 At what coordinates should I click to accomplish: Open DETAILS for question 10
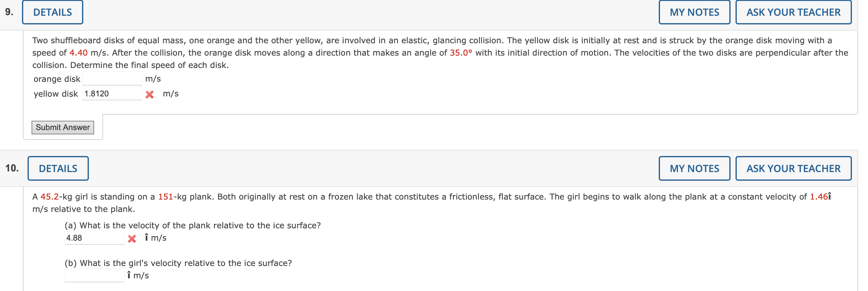click(x=58, y=168)
